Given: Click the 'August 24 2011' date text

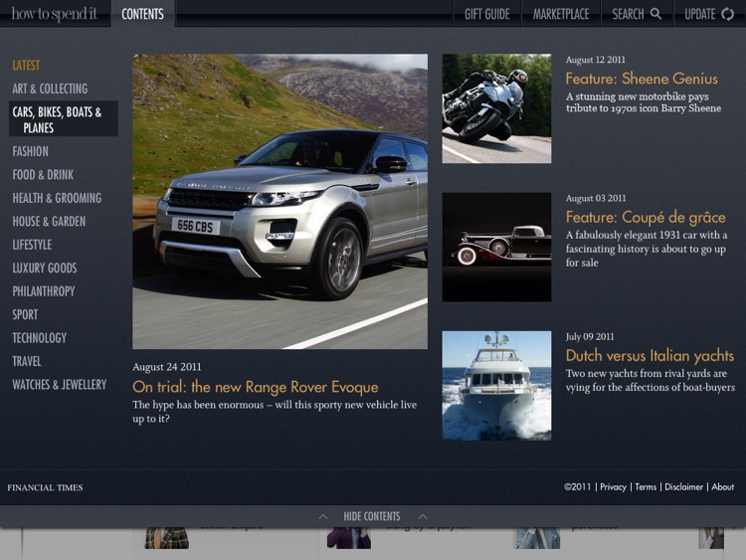Looking at the screenshot, I should click(167, 367).
